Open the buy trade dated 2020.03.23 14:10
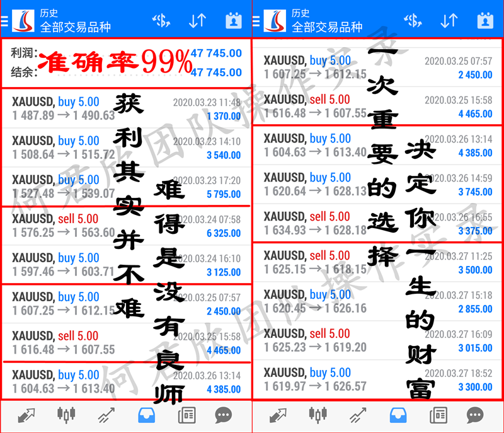The width and height of the screenshot is (504, 433). pos(127,147)
